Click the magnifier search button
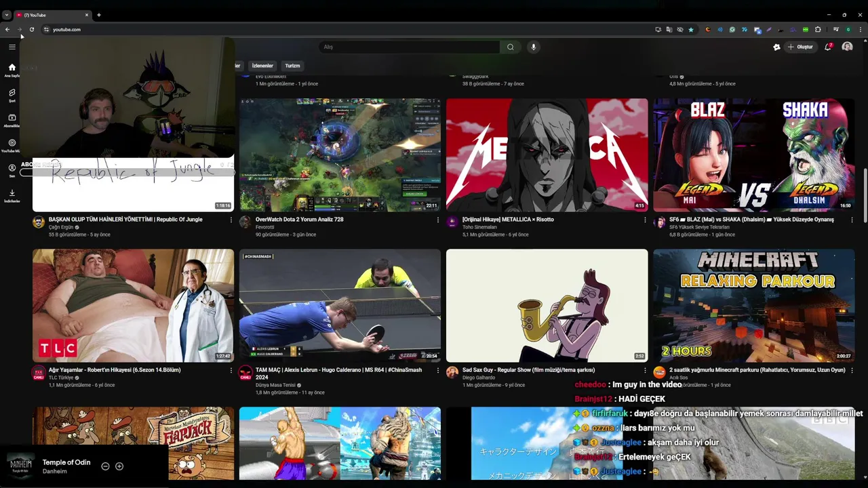The height and width of the screenshot is (488, 868). coord(511,47)
